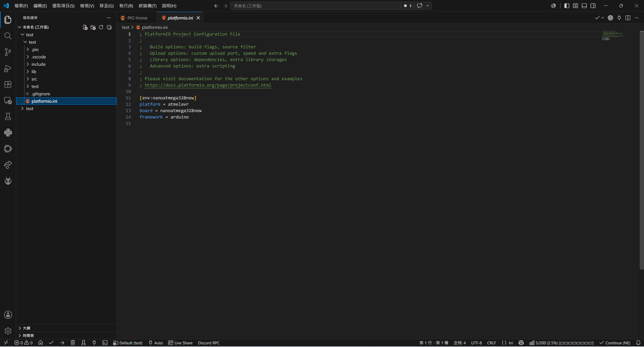Open Remote Explorer in activity bar
644x347 pixels.
[x=8, y=100]
